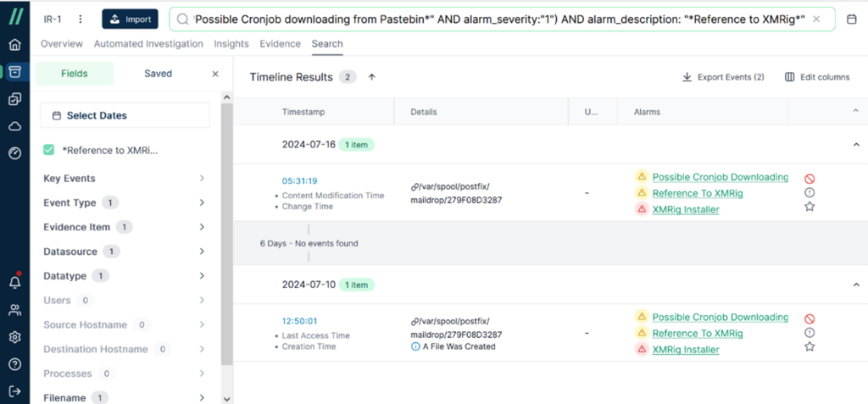The image size is (868, 404).
Task: Open notifications bell icon
Action: pos(15,282)
